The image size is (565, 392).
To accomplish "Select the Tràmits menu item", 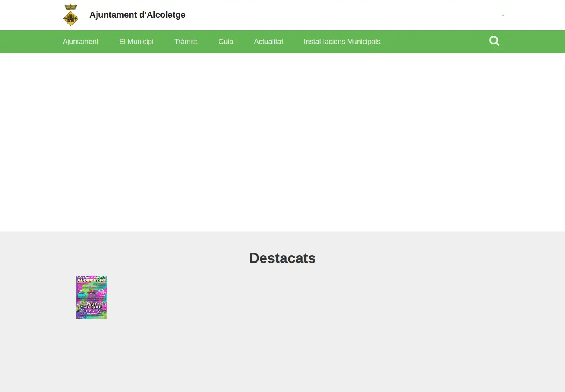I will tap(186, 42).
